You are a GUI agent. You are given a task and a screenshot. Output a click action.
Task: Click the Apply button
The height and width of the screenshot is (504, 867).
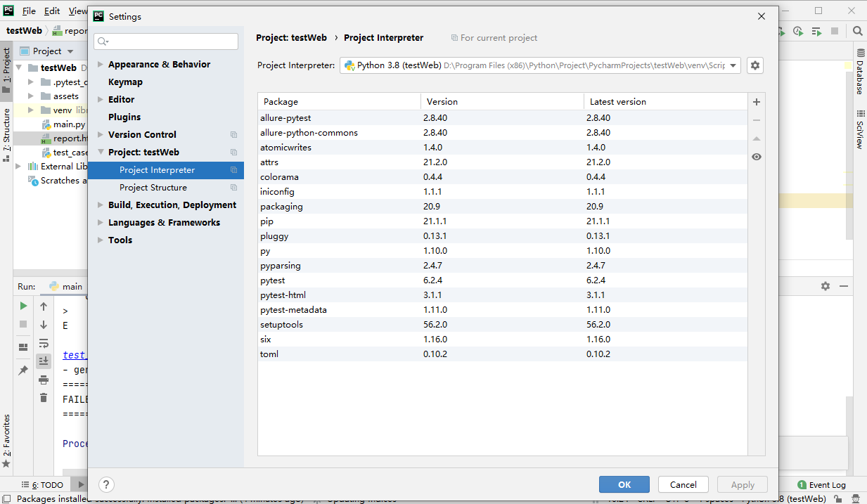[743, 484]
